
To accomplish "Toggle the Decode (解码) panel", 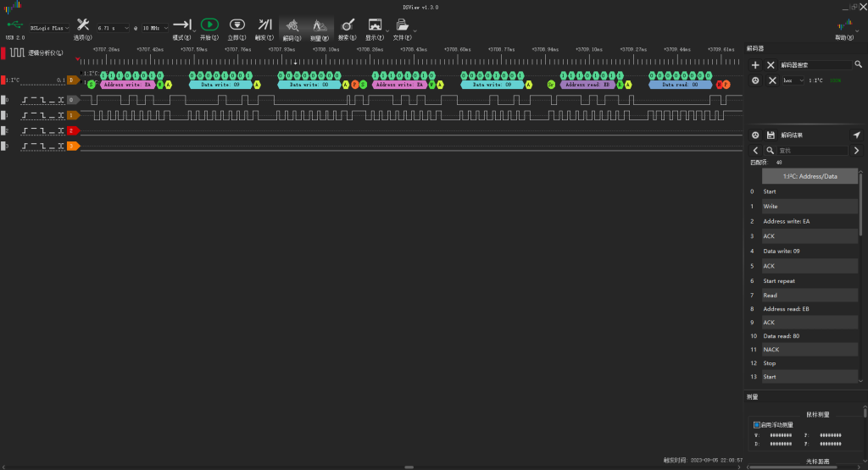I will (292, 25).
